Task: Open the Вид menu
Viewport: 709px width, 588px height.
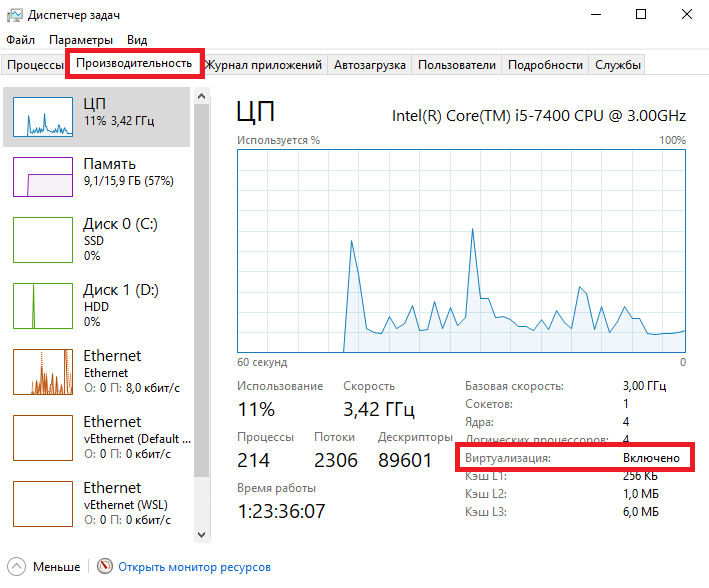Action: 137,40
